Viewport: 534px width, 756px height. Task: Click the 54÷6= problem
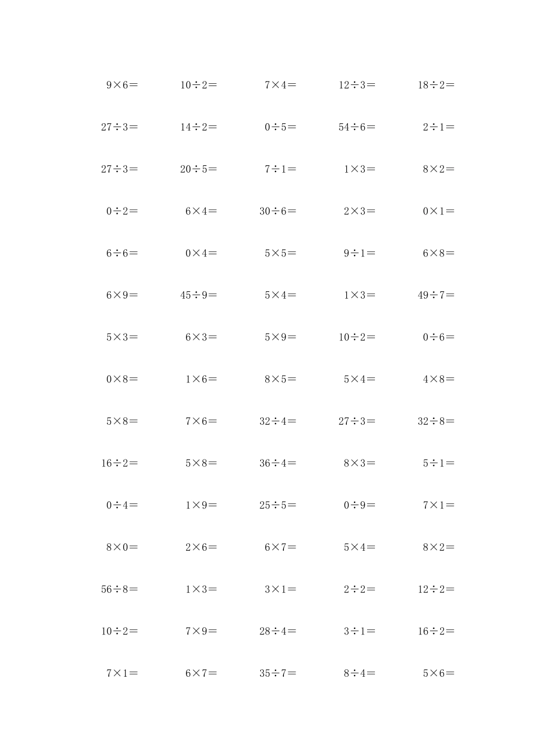pos(357,128)
